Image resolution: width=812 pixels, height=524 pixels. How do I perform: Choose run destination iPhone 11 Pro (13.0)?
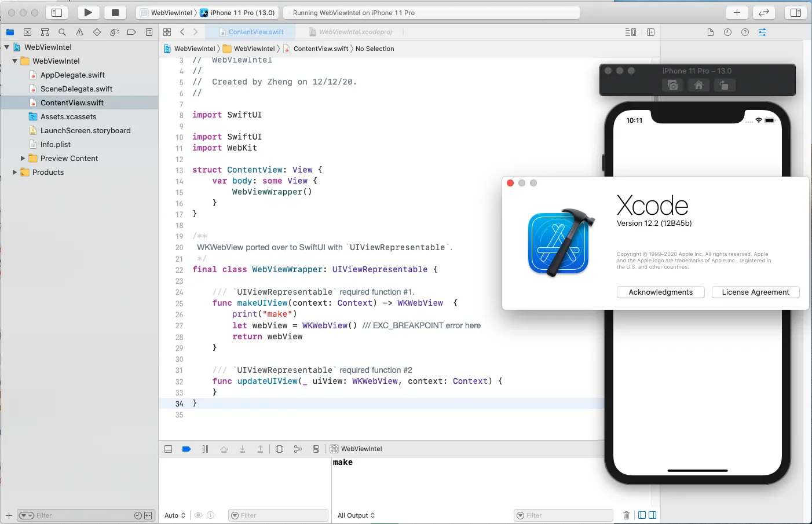(x=237, y=13)
